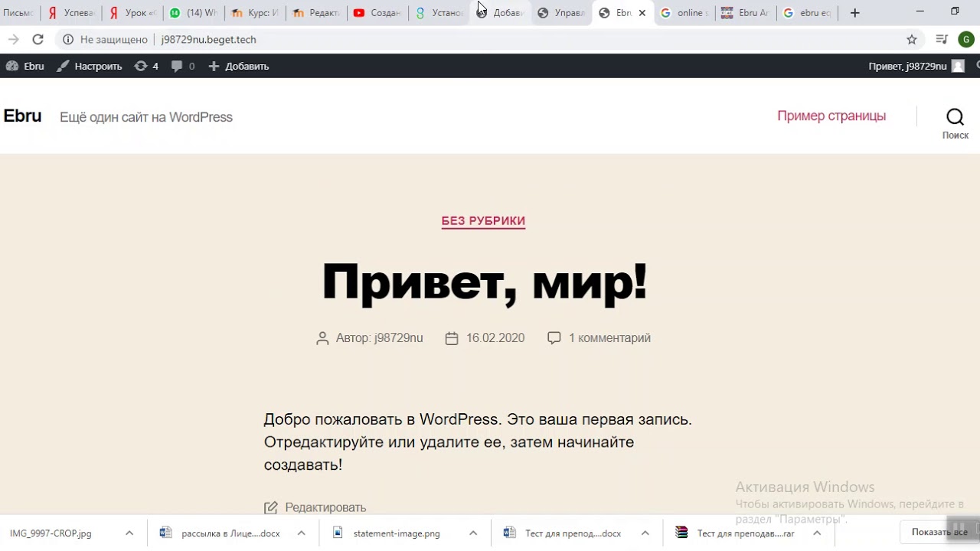Image resolution: width=980 pixels, height=551 pixels.
Task: Switch to the Устано browser tab
Action: tap(438, 13)
